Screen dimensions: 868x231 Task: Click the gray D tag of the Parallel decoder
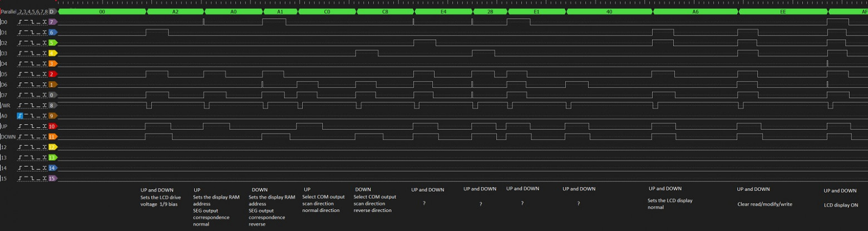[52, 11]
